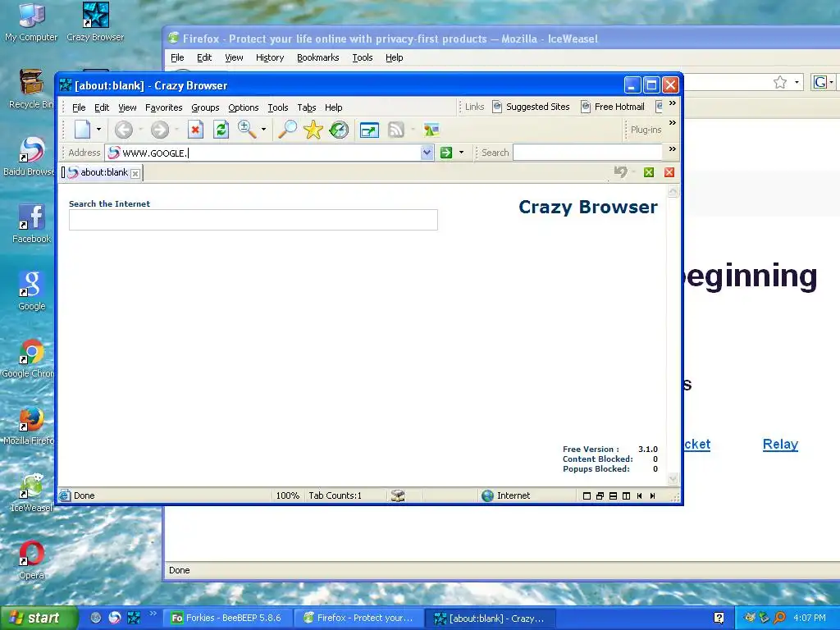840x630 pixels.
Task: Open Favorites with the yellow star icon
Action: click(313, 130)
